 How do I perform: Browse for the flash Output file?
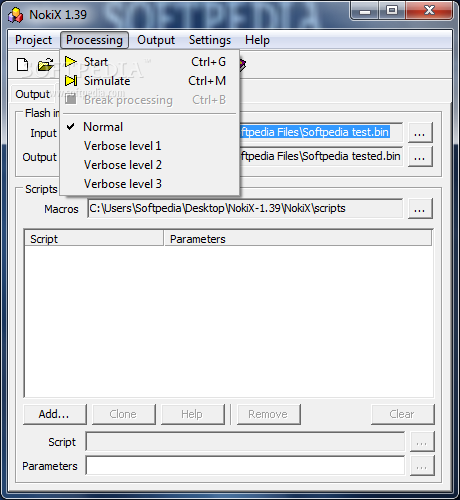pyautogui.click(x=420, y=156)
